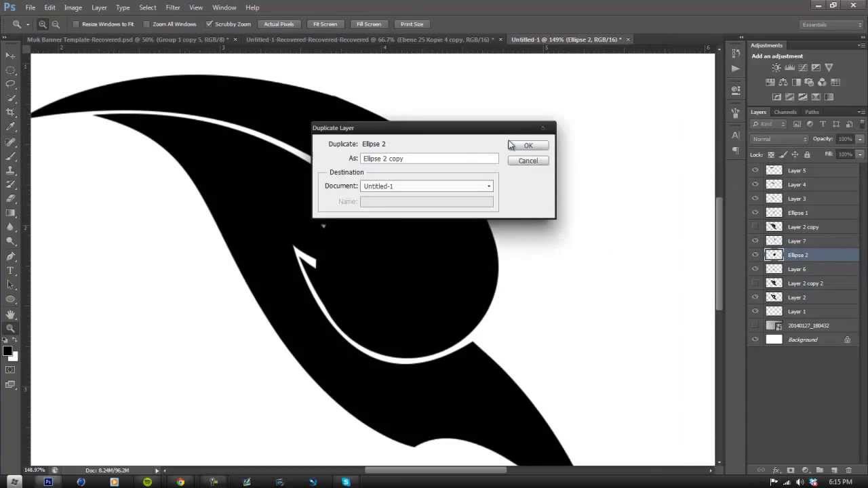Open the blend mode Normal dropdown
The width and height of the screenshot is (868, 488).
(x=780, y=139)
